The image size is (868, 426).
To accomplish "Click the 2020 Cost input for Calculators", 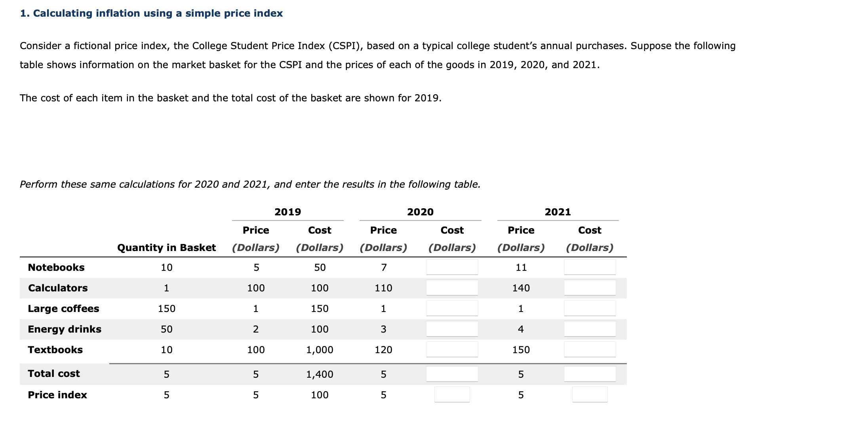I will (x=452, y=288).
